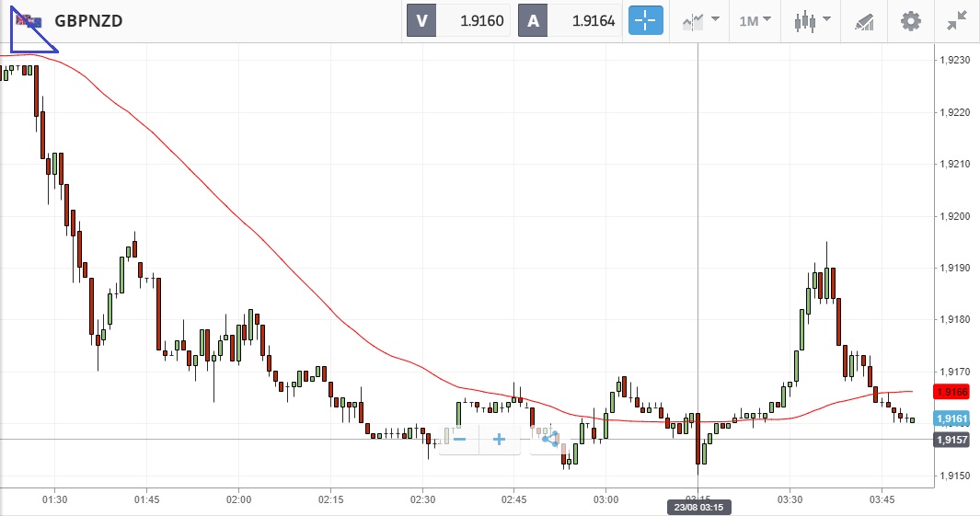This screenshot has height=516, width=980.
Task: Zoom in the chart with plus button
Action: point(499,440)
